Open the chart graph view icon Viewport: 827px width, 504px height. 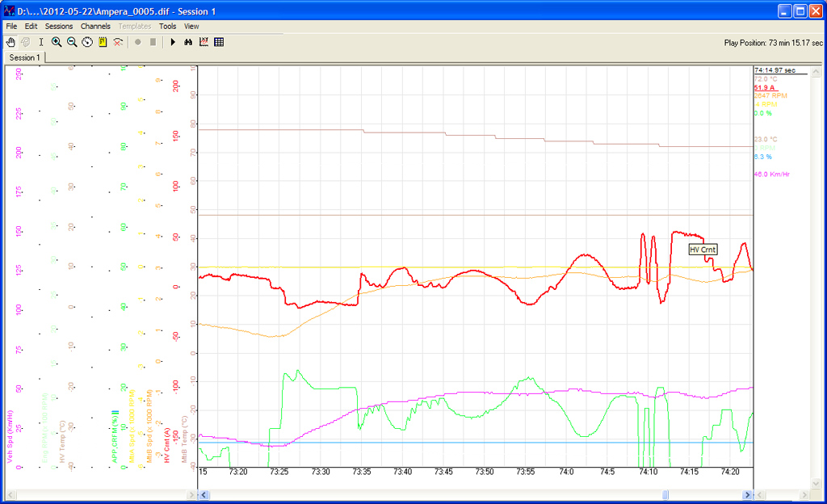(x=204, y=42)
